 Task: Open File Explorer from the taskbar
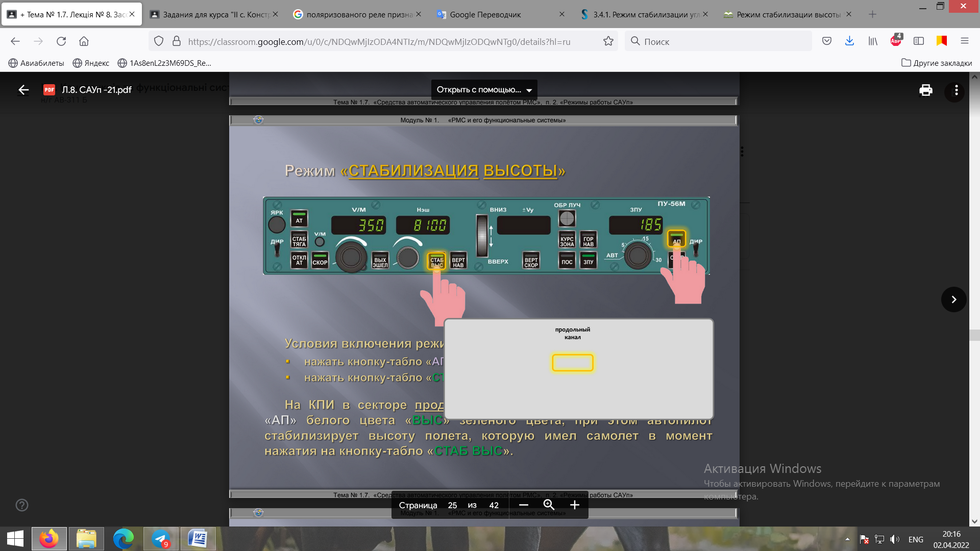[x=86, y=539]
